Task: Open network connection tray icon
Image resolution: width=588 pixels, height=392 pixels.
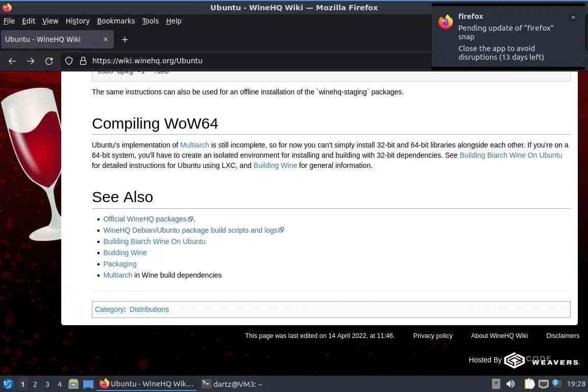Action: tap(544, 384)
